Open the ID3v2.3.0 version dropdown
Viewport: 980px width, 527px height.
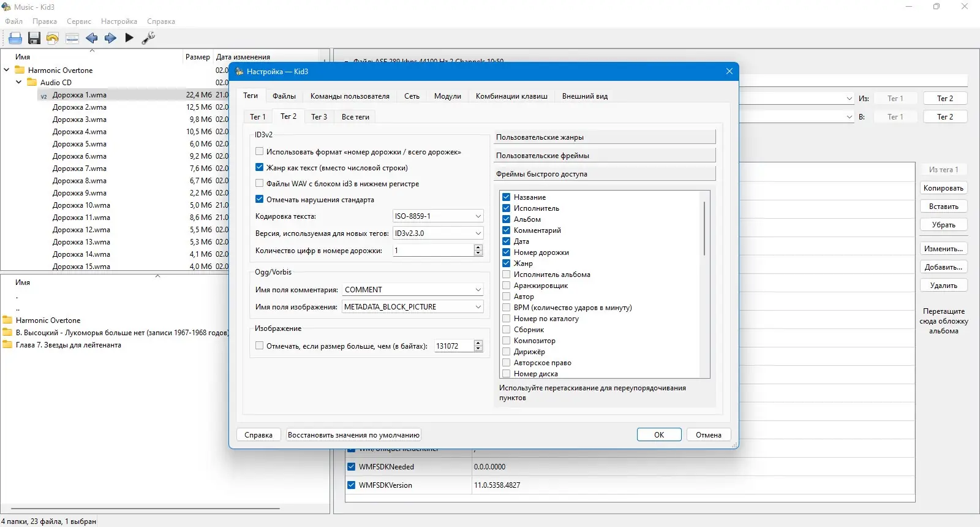pos(438,233)
